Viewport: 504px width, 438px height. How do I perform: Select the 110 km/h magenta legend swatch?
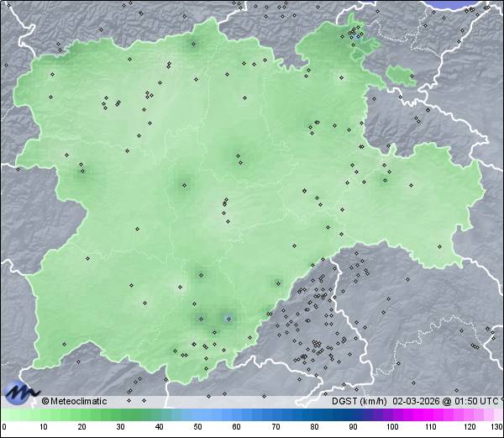coord(430,414)
